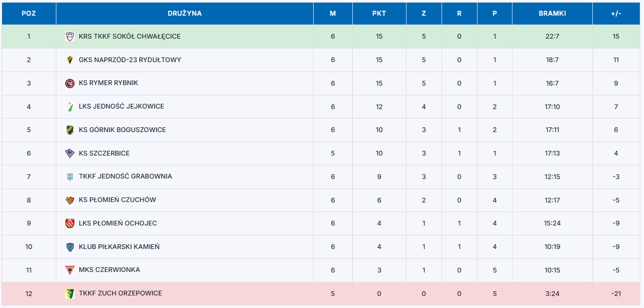Click the GKS Naprzód-23 Rydułtowy club logo
This screenshot has height=308, width=644.
pyautogui.click(x=70, y=60)
